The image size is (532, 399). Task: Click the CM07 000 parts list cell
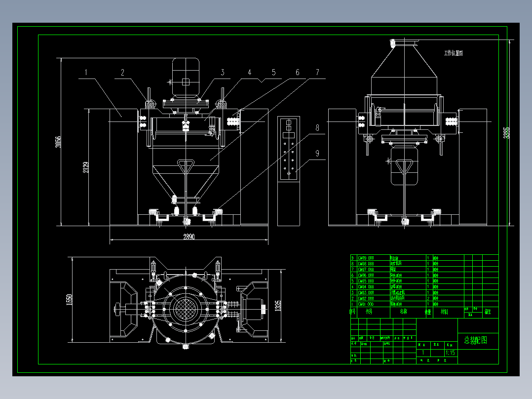366,270
